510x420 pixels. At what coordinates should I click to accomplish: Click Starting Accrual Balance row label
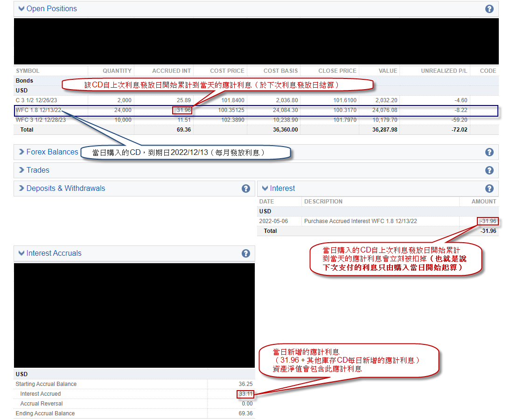click(x=46, y=384)
